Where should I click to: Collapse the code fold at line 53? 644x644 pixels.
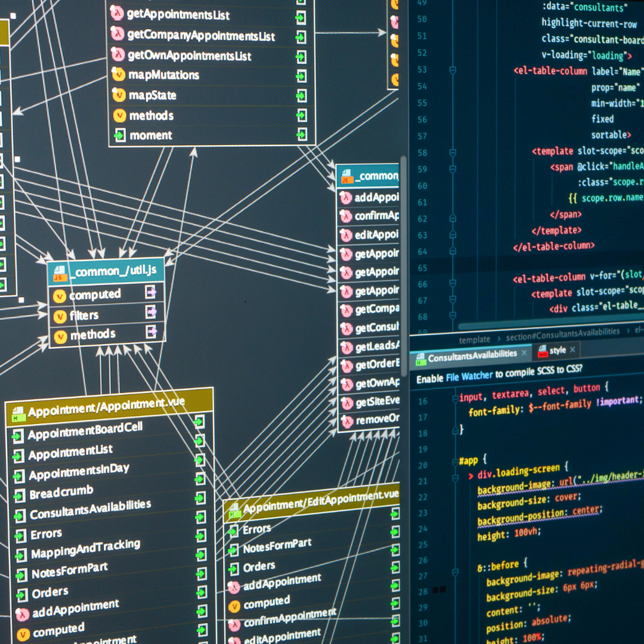[x=452, y=70]
